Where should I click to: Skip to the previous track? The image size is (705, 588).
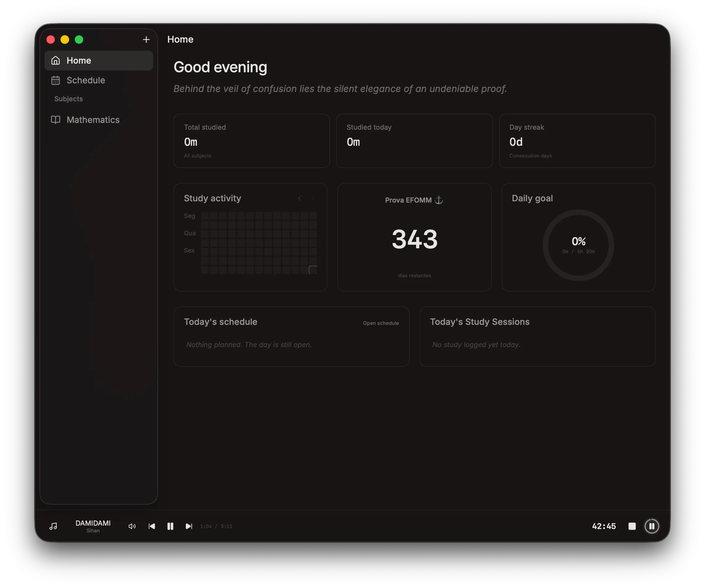pos(152,526)
